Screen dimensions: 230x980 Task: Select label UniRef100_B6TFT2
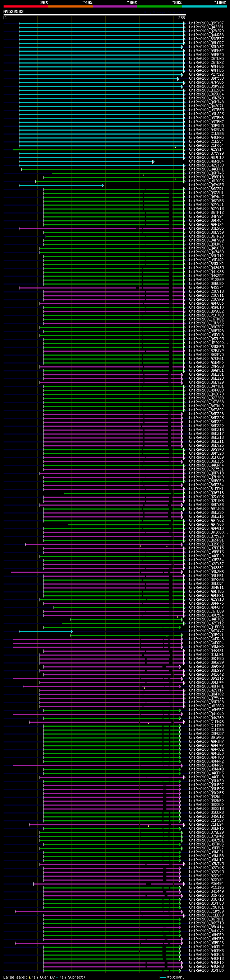pyautogui.click(x=206, y=213)
